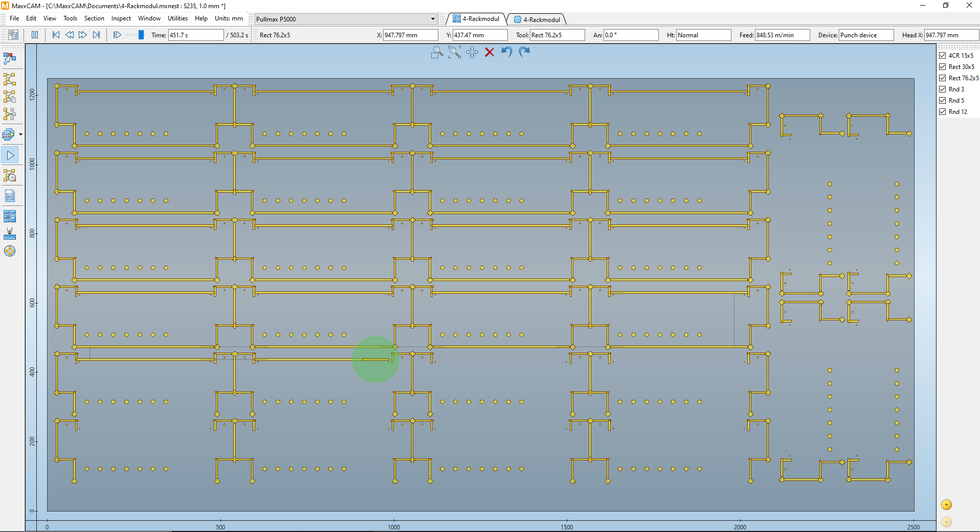Click the red X delete icon
The height and width of the screenshot is (532, 980).
pos(489,52)
